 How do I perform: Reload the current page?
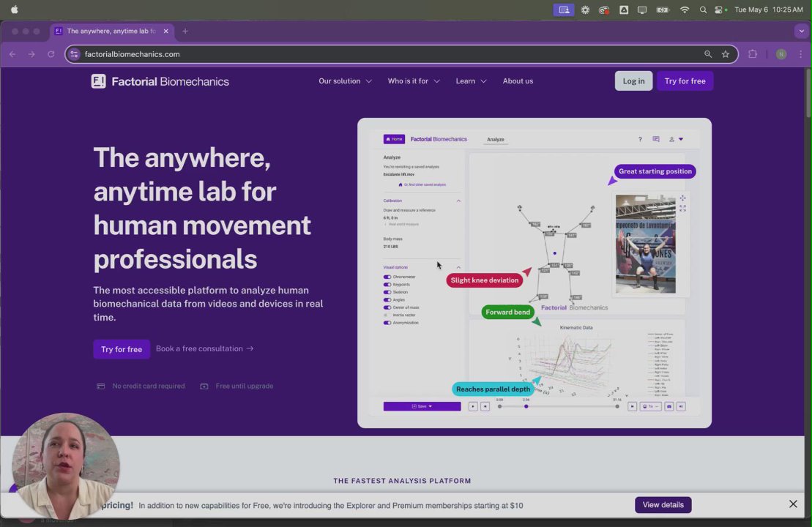(51, 54)
